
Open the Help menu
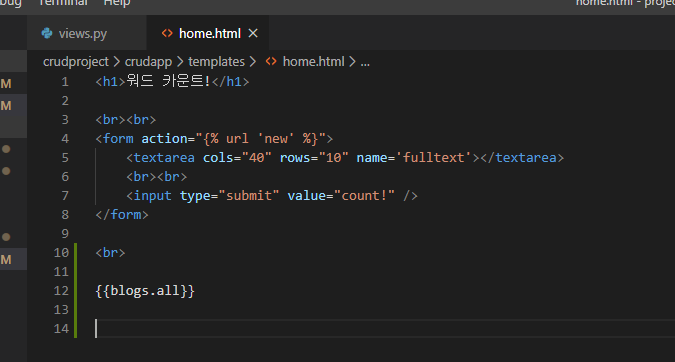click(x=117, y=3)
